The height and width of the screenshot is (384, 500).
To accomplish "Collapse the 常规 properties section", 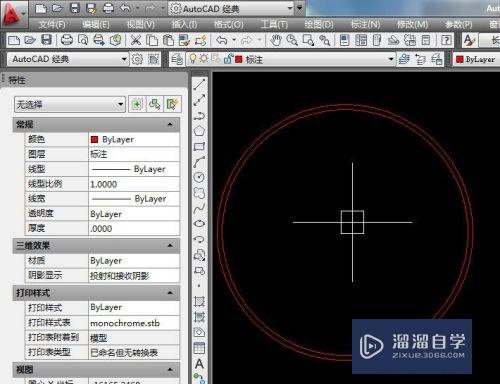I will tap(170, 124).
